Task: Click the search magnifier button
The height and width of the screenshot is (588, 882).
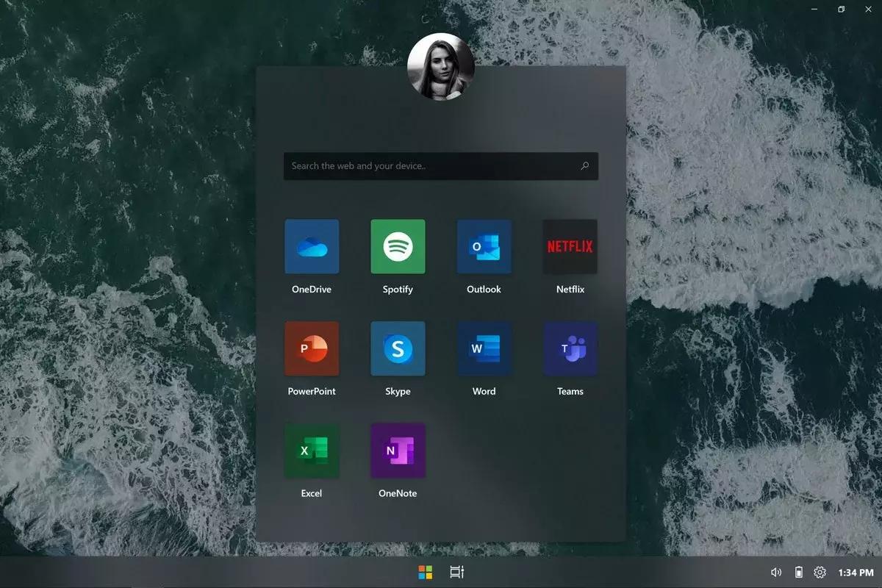Action: [x=584, y=166]
